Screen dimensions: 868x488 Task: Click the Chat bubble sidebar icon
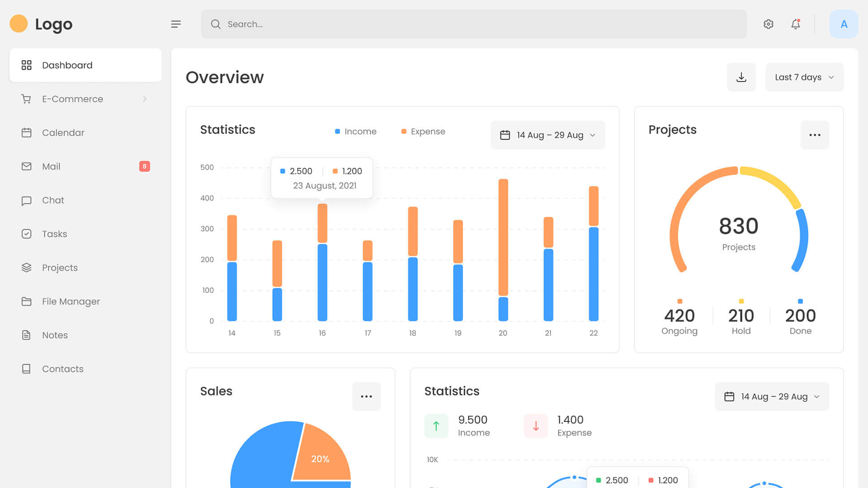[x=27, y=200]
